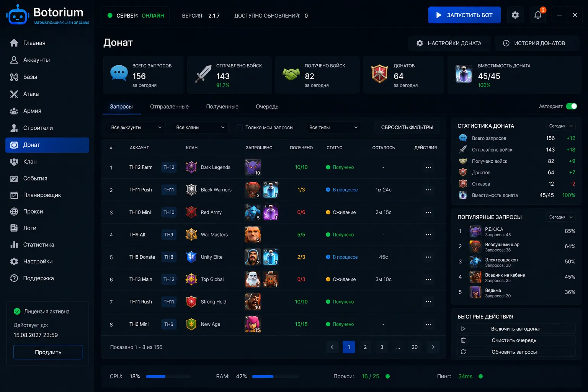The width and height of the screenshot is (588, 392).
Task: Click the Botorium robot logo
Action: 18,15
